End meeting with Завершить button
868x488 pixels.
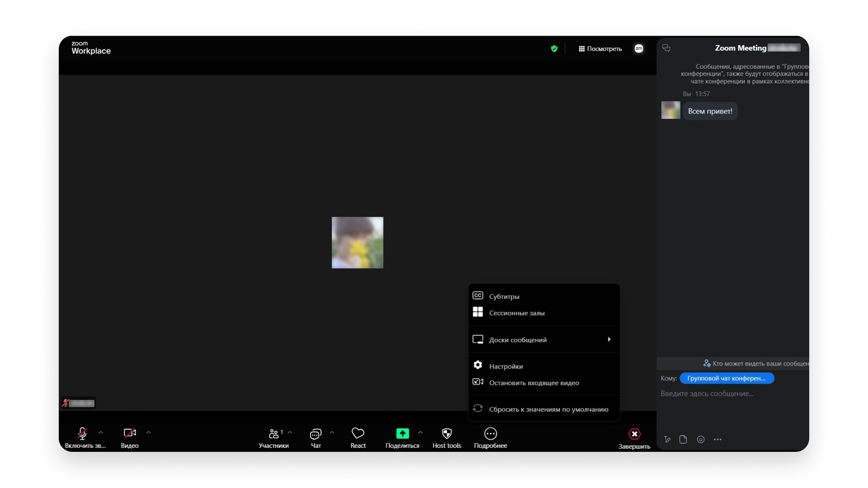point(634,439)
